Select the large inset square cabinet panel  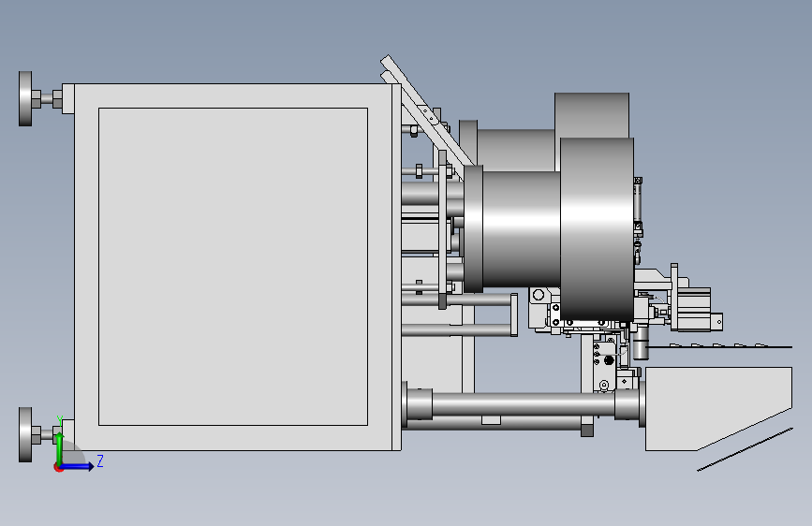pos(233,267)
